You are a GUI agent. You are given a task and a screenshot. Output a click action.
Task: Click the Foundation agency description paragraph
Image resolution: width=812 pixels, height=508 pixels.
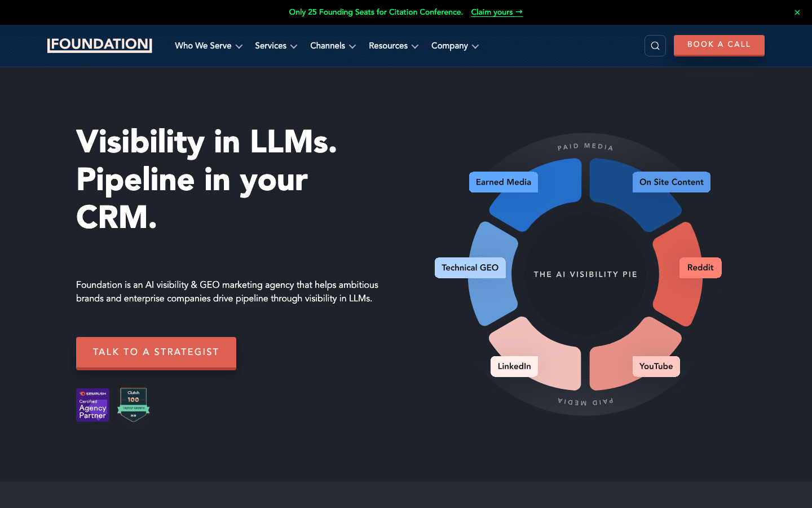(227, 292)
